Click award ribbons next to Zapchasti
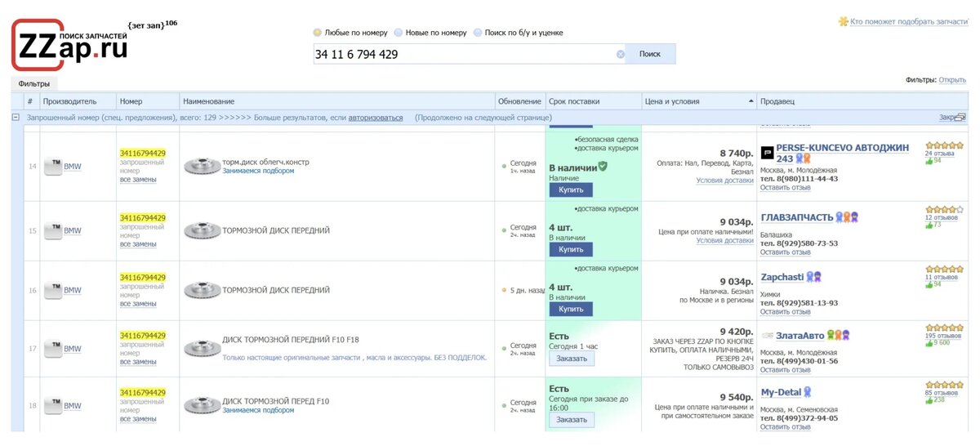980x446 pixels. [x=813, y=277]
